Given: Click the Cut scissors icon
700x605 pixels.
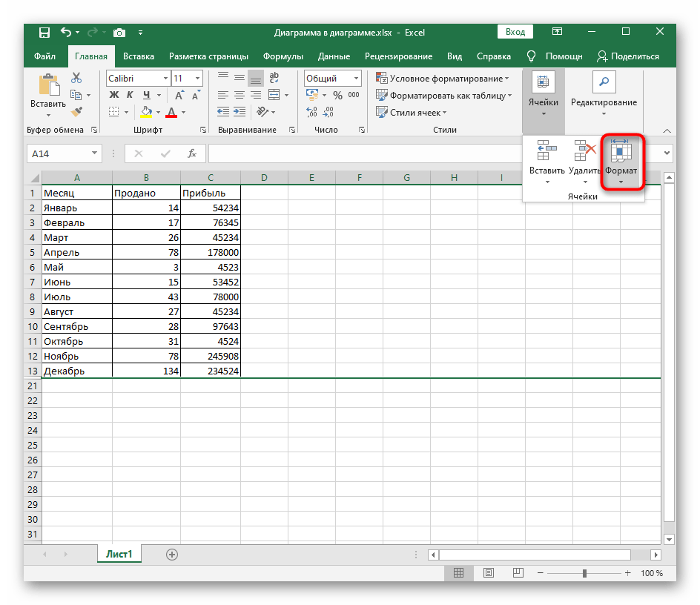Looking at the screenshot, I should click(76, 79).
